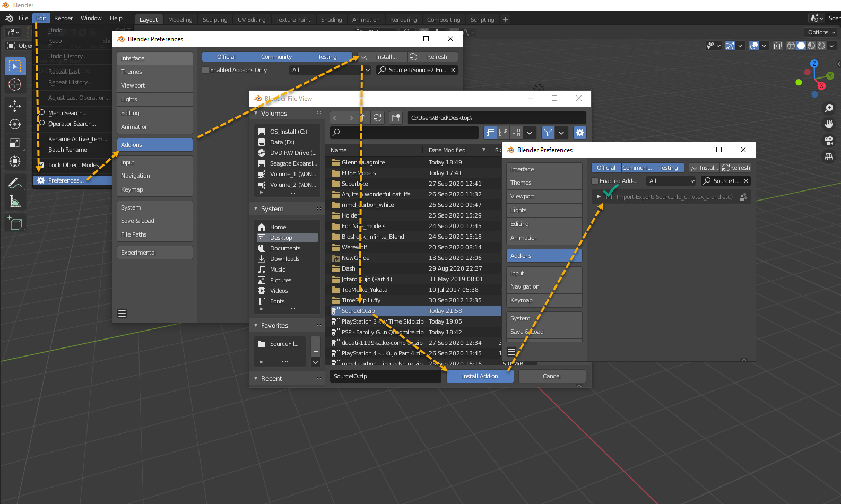Open Keymap section in front Preferences window
The width and height of the screenshot is (841, 504).
(x=544, y=300)
